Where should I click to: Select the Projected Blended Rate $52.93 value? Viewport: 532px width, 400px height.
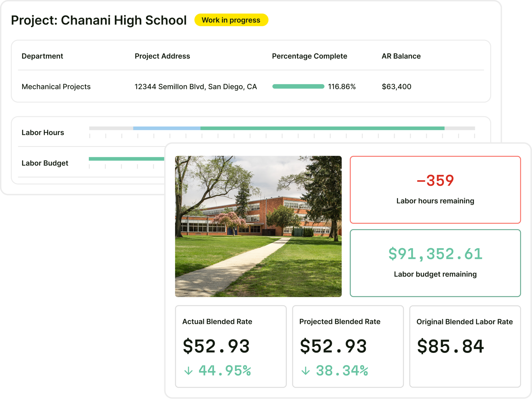(x=333, y=346)
